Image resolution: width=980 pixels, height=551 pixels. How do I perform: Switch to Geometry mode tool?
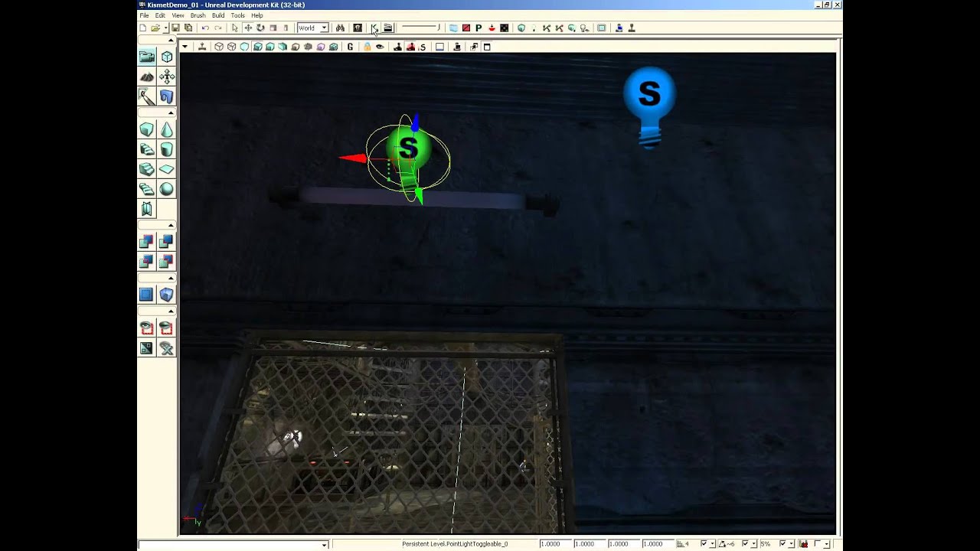[x=166, y=57]
